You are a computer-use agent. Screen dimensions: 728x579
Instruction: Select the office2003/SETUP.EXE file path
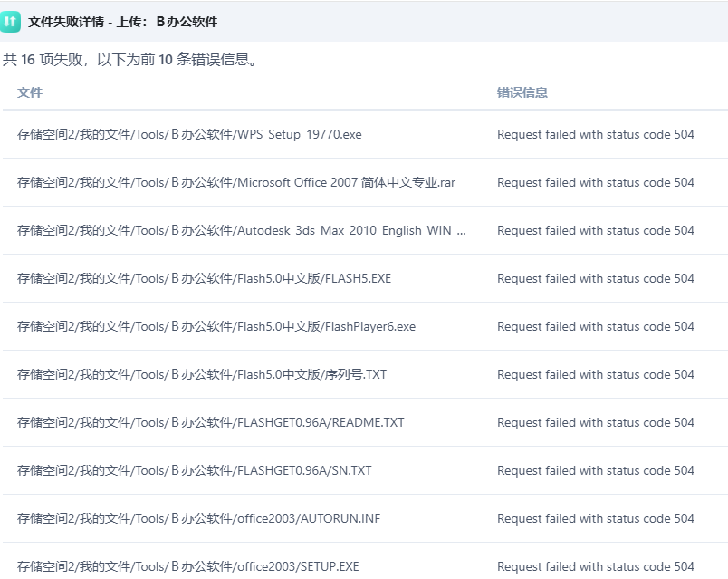coord(188,566)
